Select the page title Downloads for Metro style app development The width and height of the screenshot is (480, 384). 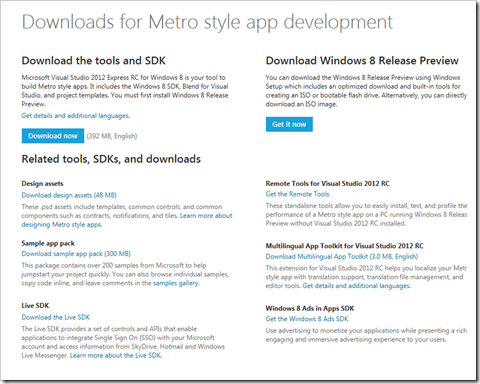coord(207,23)
